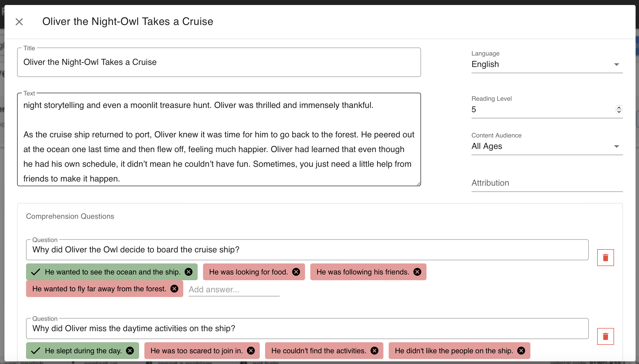The image size is (639, 364).
Task: Click the dialog heading 'Oliver the Night-Owl Takes a Cruise'
Action: coord(128,22)
